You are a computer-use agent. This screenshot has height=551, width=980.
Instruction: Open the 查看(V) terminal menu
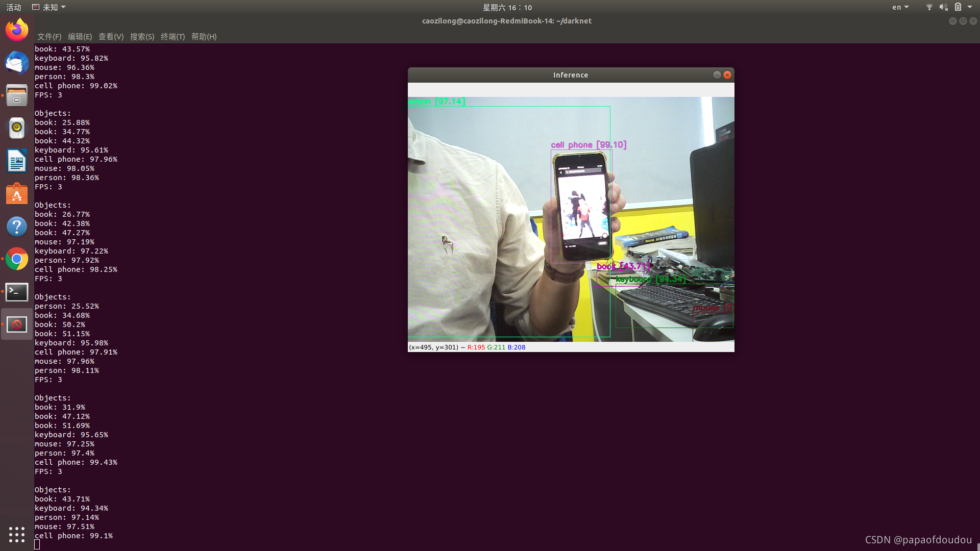pyautogui.click(x=111, y=37)
